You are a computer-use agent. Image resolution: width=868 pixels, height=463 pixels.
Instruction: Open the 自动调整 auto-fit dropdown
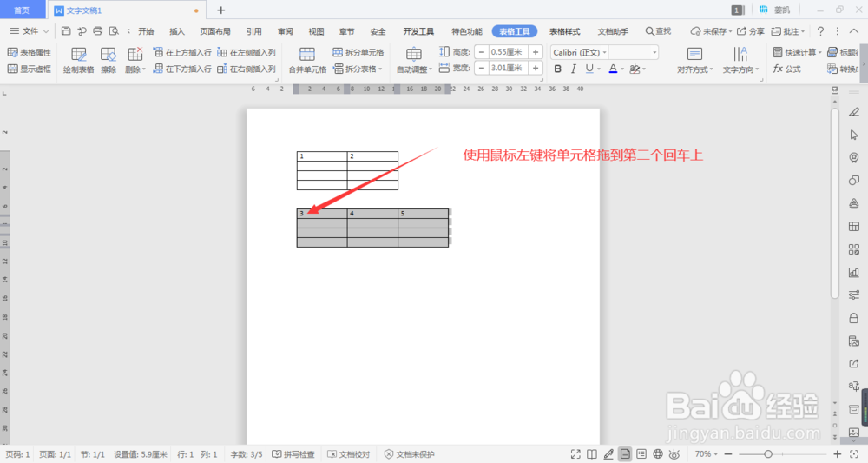tap(414, 60)
